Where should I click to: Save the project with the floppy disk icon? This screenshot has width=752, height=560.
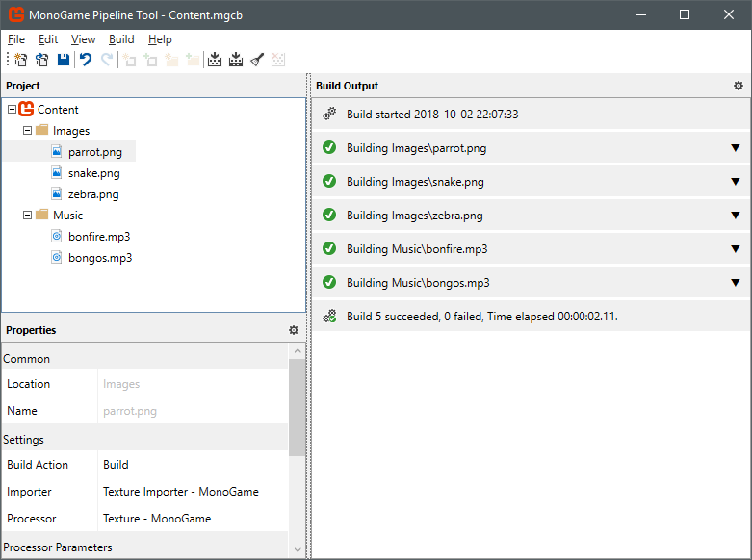click(64, 60)
